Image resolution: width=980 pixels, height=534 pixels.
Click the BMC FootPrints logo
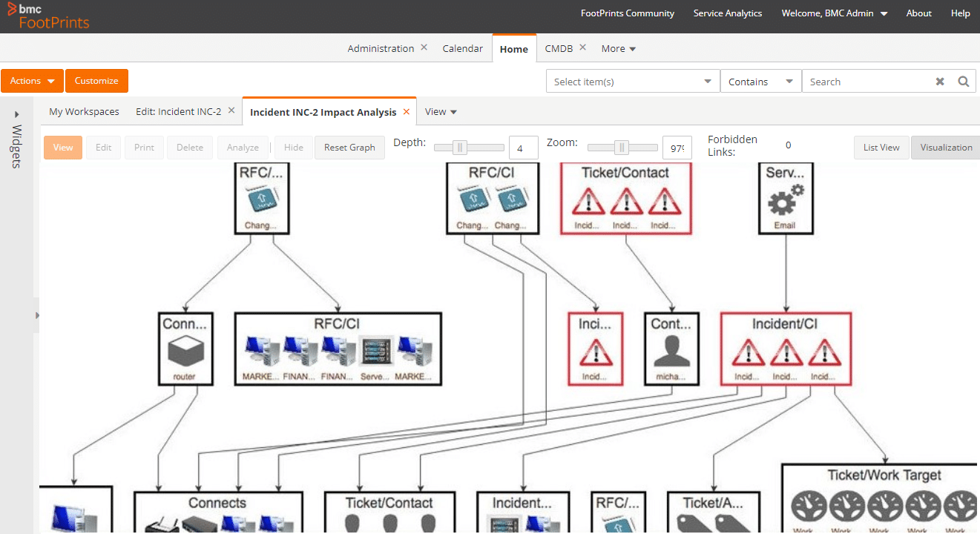49,16
